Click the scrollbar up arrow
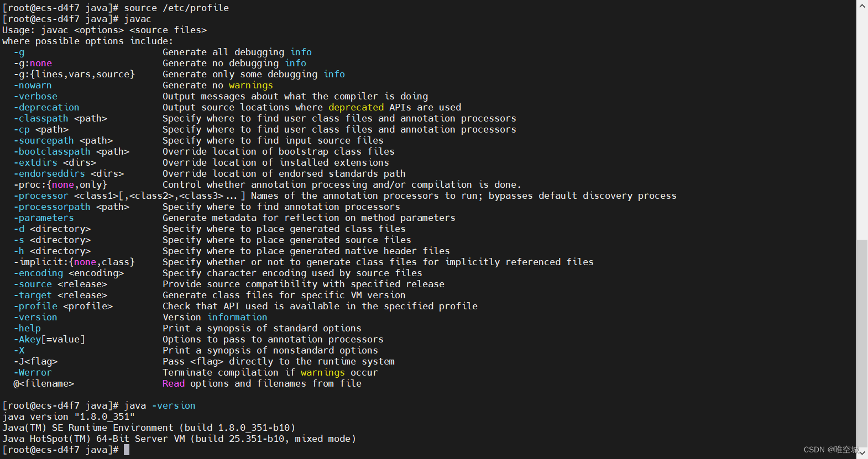This screenshot has height=459, width=868. point(862,5)
